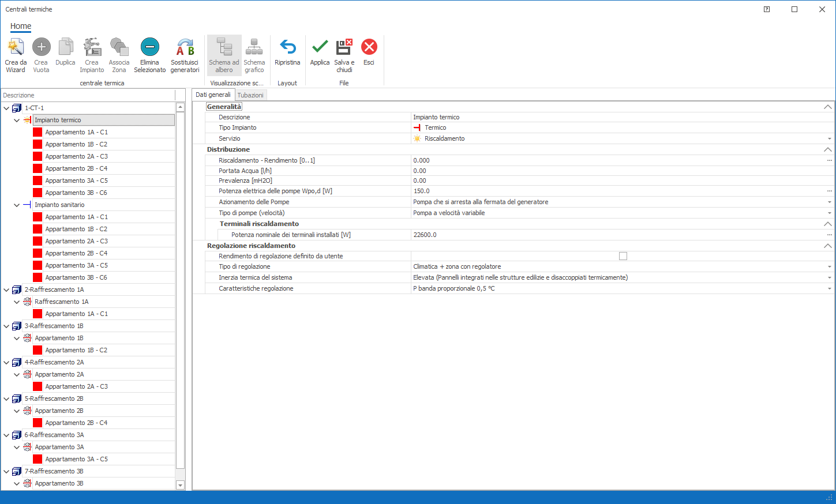Click the Crea da Wizard icon
836x504 pixels.
click(16, 48)
